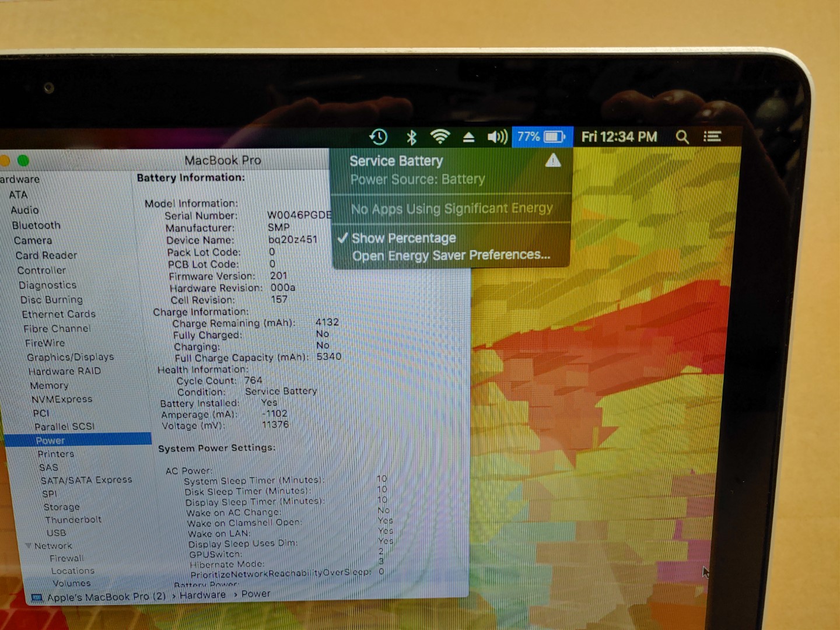Select Fibre Channel entry
The height and width of the screenshot is (630, 840).
point(57,328)
